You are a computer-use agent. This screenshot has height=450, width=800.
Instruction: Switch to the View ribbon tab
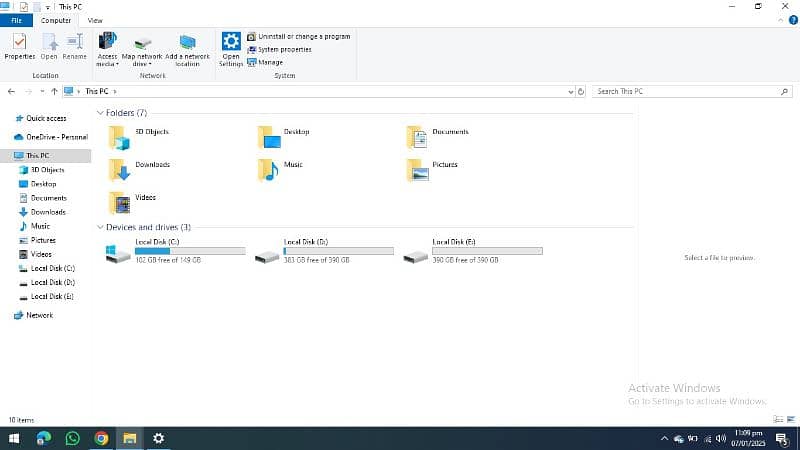tap(95, 20)
